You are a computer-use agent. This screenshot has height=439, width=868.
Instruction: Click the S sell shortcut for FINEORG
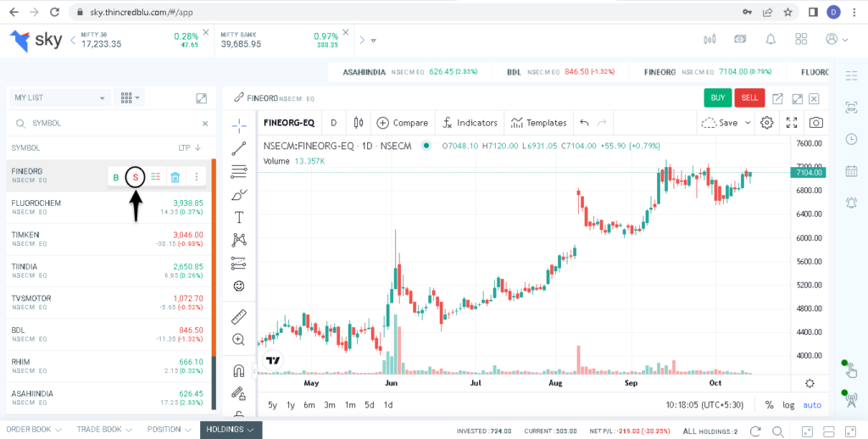tap(136, 178)
